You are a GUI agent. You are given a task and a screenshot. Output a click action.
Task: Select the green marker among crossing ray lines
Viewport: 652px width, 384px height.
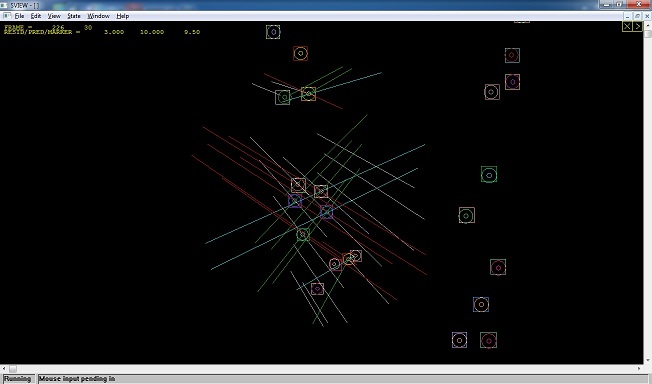[303, 235]
